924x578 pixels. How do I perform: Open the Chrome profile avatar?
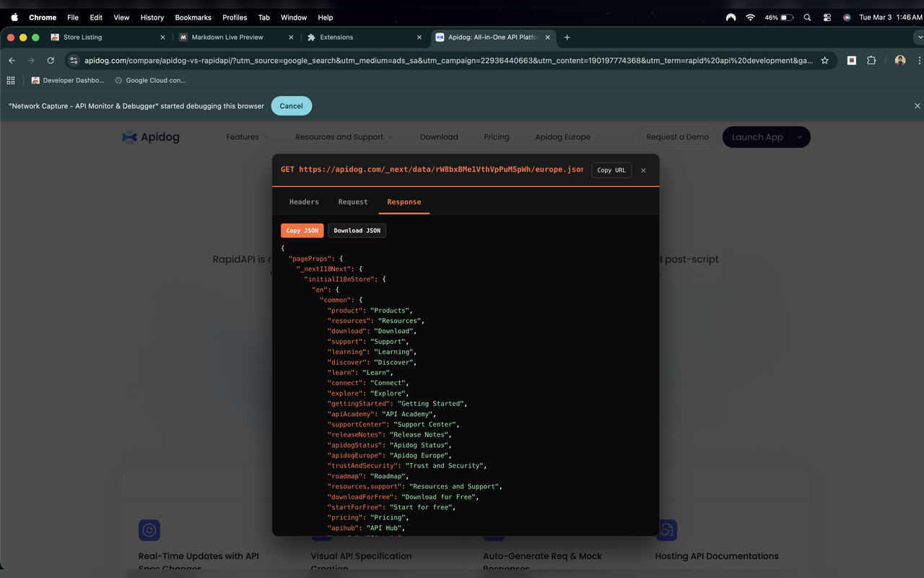tap(900, 61)
